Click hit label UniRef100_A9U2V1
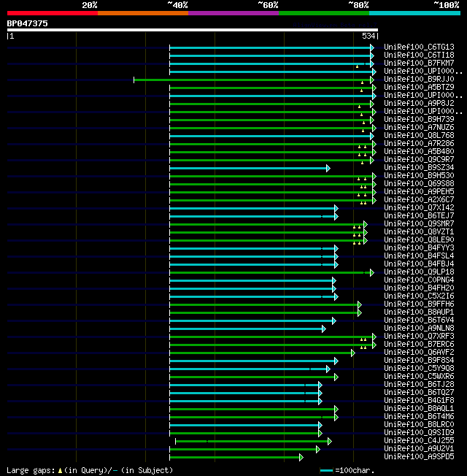The width and height of the screenshot is (467, 476). [419, 449]
